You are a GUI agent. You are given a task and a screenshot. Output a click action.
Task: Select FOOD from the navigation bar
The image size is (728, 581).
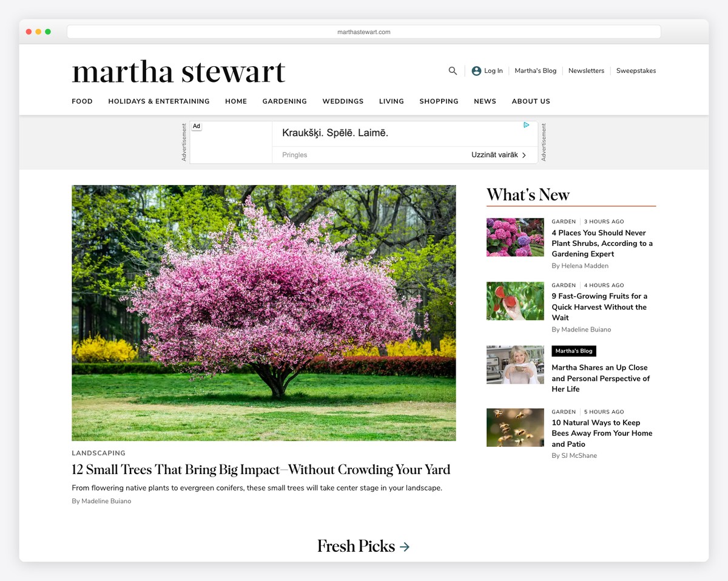point(82,101)
